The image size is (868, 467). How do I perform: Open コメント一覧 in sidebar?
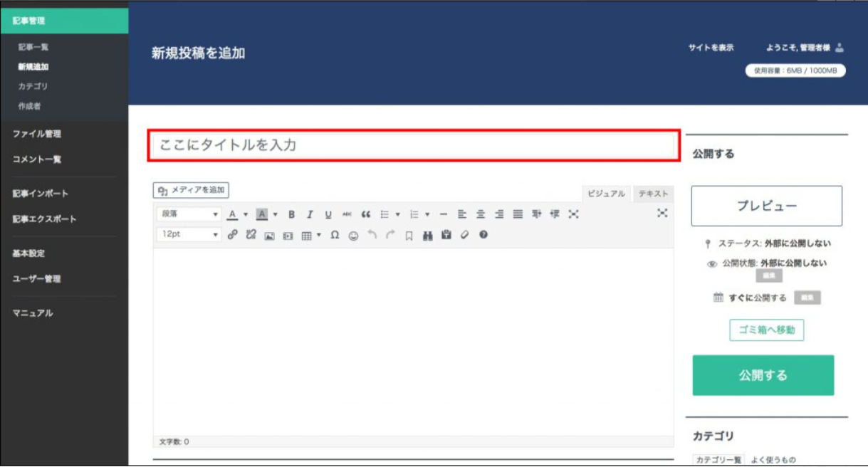36,159
